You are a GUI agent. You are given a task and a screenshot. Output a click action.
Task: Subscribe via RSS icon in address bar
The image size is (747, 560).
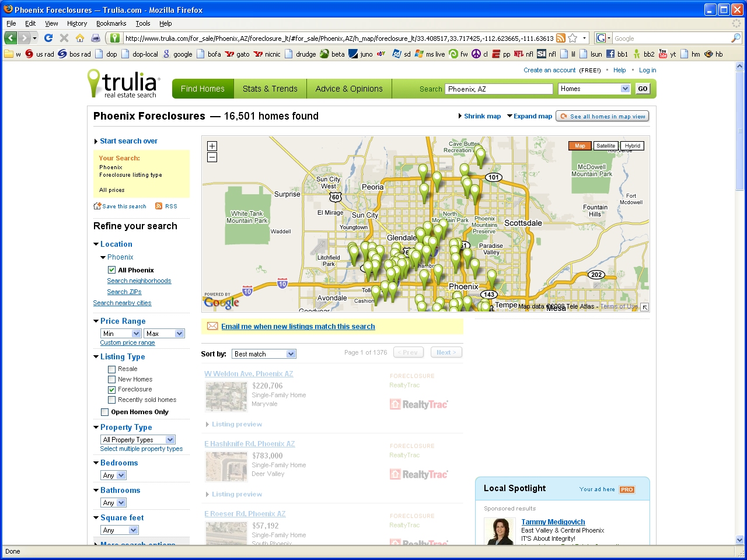[x=561, y=38]
